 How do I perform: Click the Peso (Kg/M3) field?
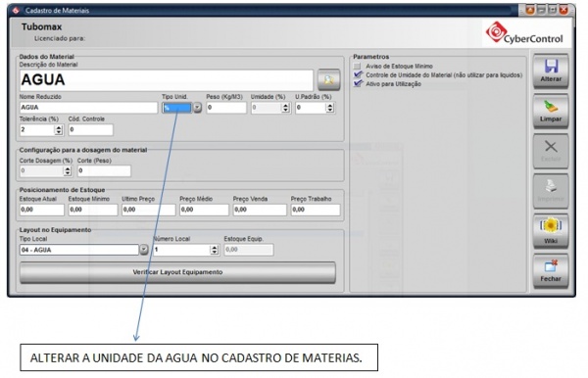pyautogui.click(x=226, y=108)
